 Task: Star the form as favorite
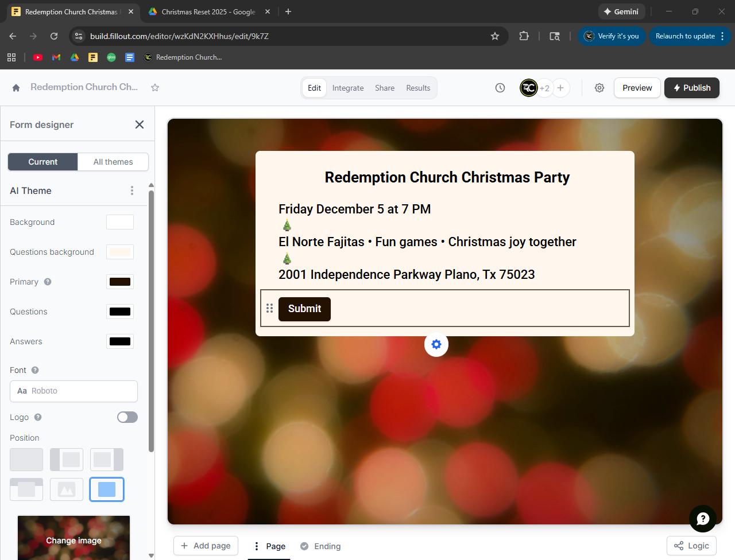tap(155, 88)
